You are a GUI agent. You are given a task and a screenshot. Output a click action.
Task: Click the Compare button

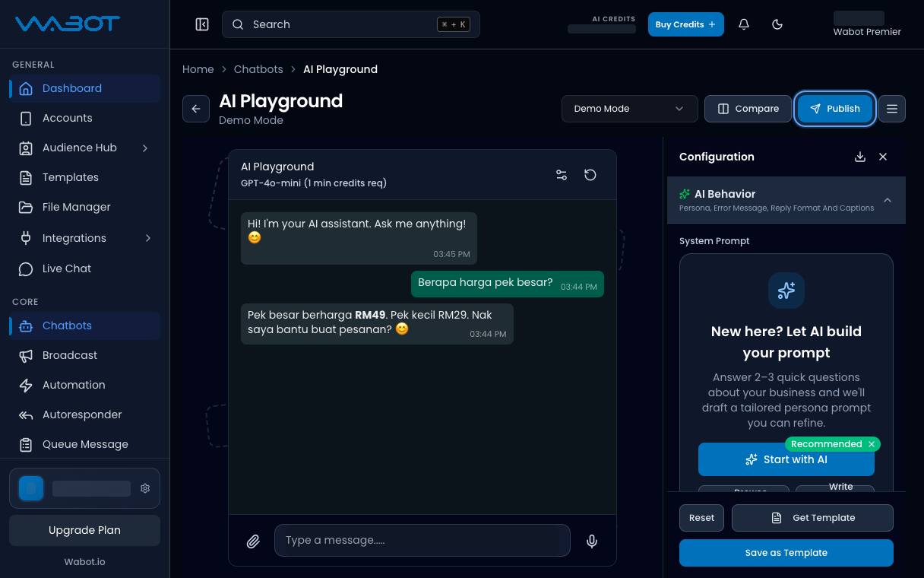(x=748, y=109)
